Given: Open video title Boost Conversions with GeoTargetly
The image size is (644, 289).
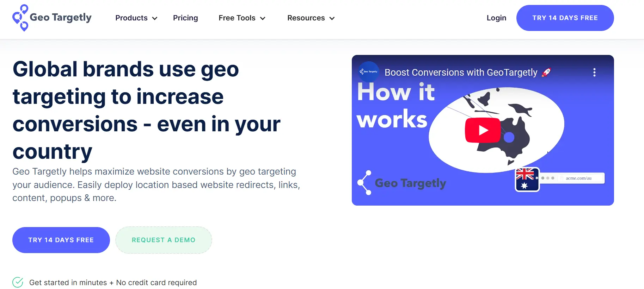Looking at the screenshot, I should pos(467,73).
